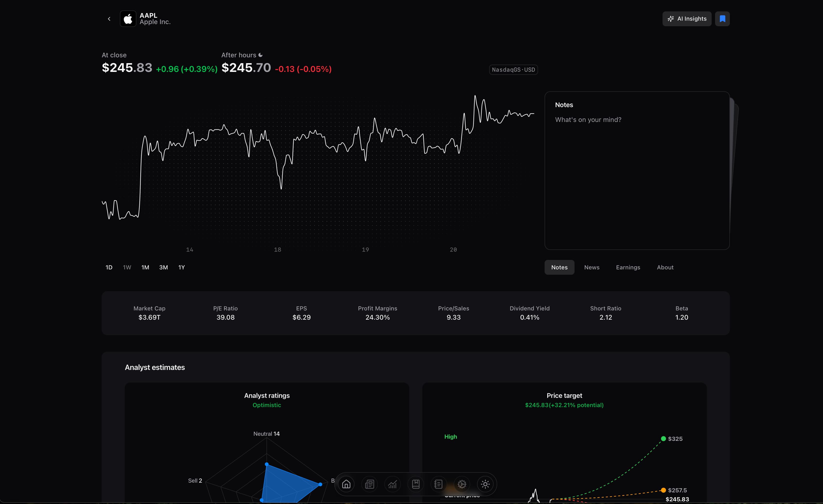
Task: Open Home from the bottom dock
Action: click(346, 484)
